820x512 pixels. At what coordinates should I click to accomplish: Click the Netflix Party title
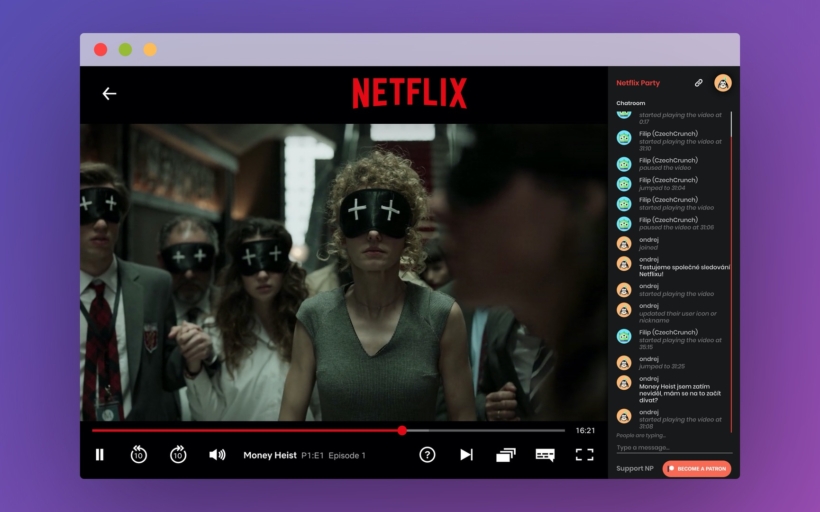pos(638,83)
